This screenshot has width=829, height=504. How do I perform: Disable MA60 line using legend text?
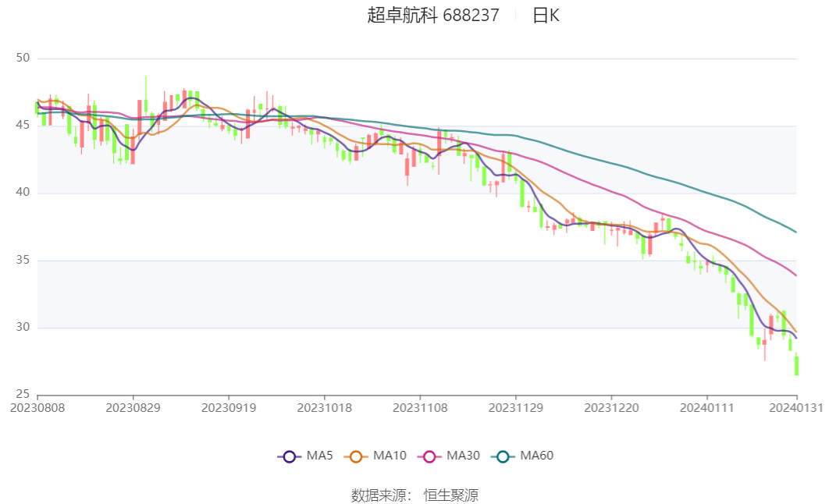[x=537, y=456]
